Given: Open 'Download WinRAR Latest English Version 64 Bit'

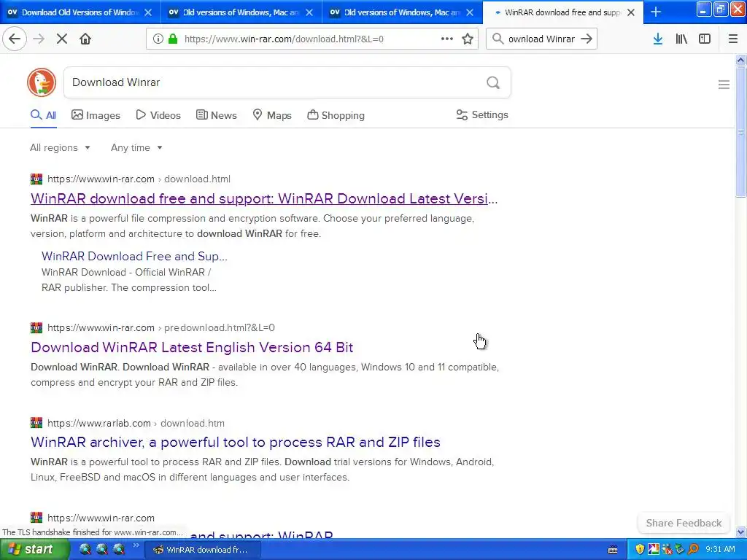Looking at the screenshot, I should (192, 347).
